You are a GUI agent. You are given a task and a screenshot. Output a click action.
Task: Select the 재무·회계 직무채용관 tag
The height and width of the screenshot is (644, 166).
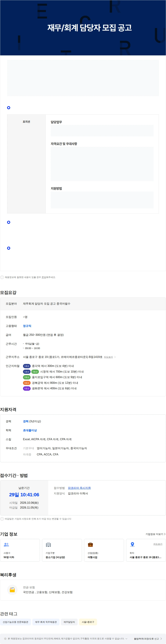(x=46, y=622)
